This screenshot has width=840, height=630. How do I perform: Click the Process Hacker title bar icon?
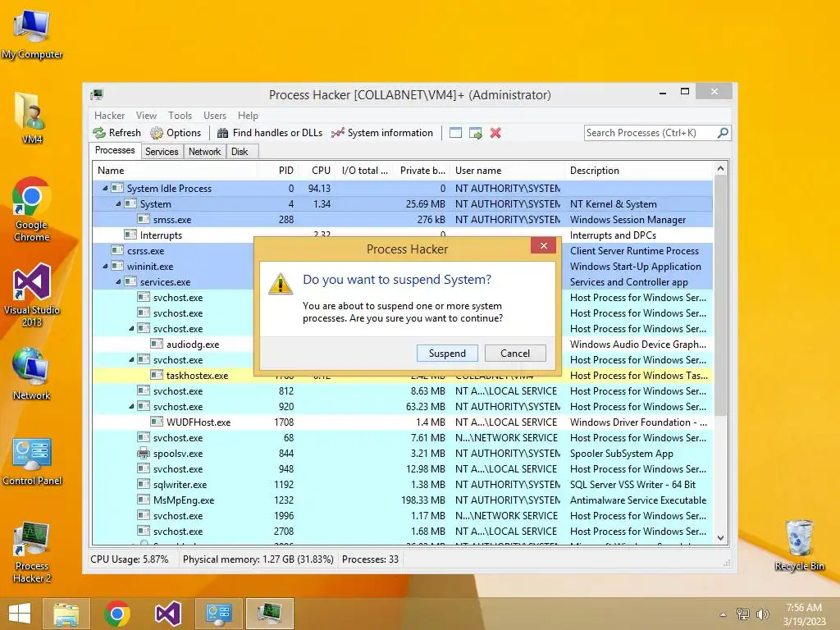(97, 95)
